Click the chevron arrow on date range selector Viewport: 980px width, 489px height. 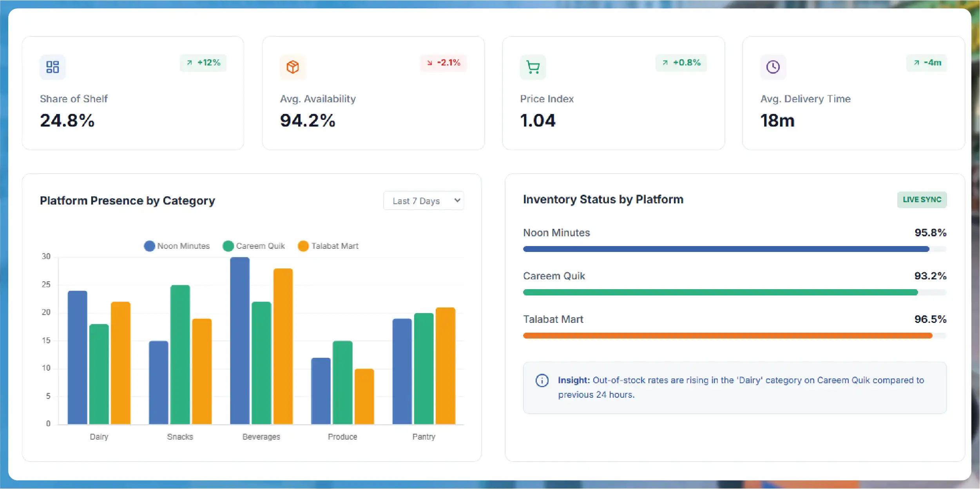coord(457,201)
